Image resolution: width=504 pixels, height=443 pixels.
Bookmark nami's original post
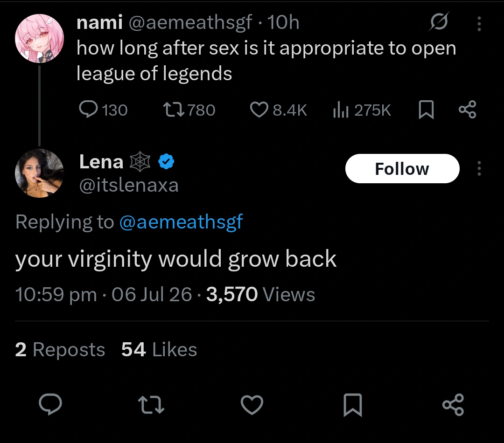(426, 110)
